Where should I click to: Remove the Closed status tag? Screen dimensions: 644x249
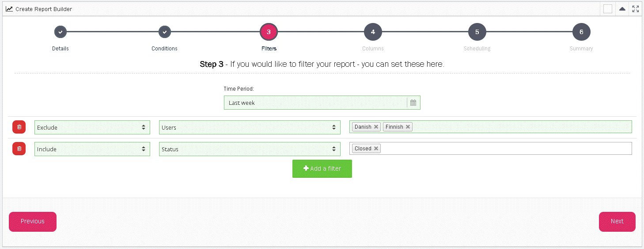point(376,149)
